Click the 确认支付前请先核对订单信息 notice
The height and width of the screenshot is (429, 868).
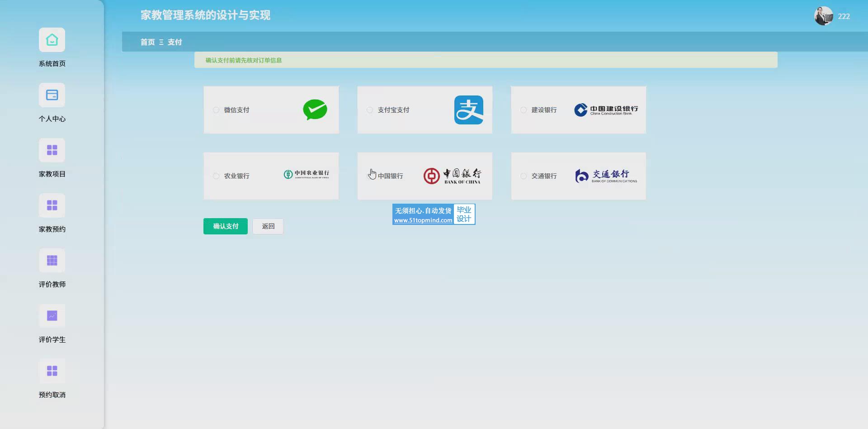coord(486,60)
